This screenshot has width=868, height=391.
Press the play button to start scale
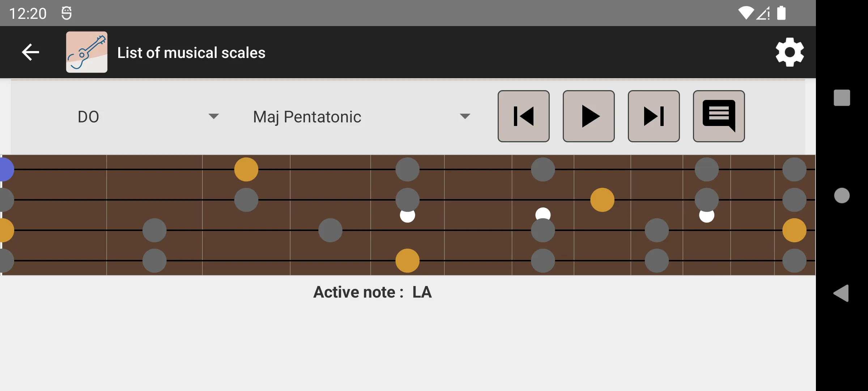pyautogui.click(x=588, y=116)
